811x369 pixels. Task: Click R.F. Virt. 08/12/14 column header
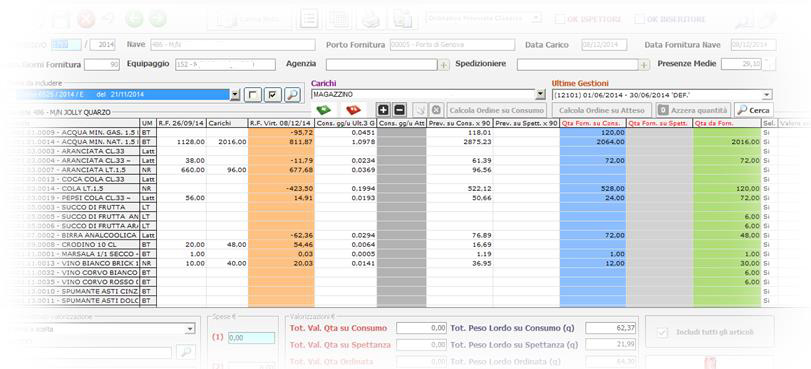pos(281,124)
